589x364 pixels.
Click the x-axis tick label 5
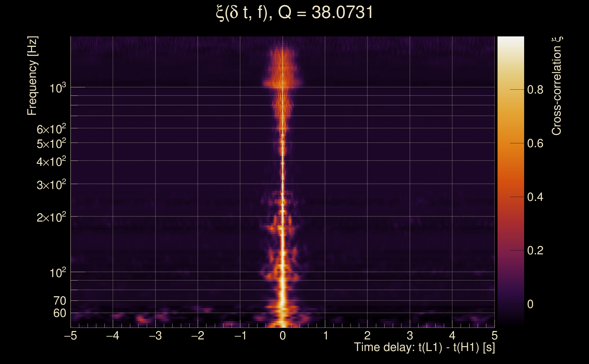(x=494, y=336)
